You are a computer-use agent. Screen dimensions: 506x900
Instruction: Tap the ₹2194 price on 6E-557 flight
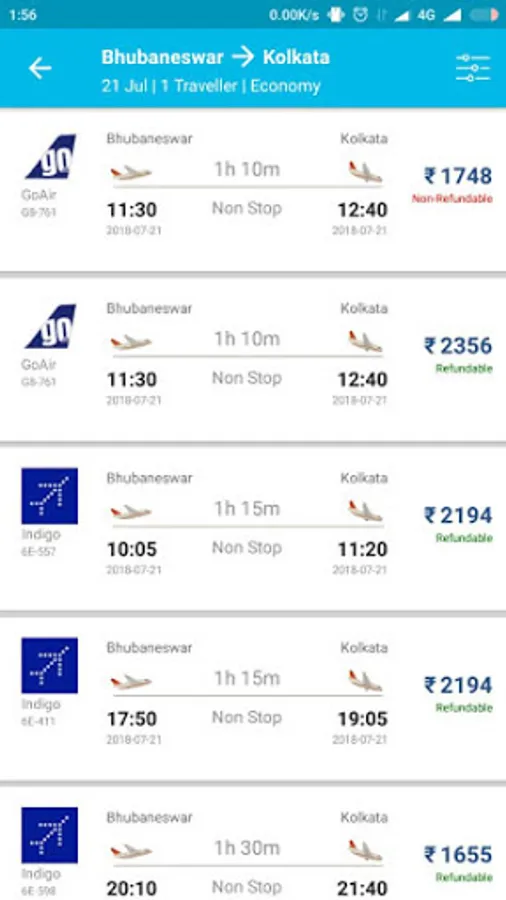[458, 515]
